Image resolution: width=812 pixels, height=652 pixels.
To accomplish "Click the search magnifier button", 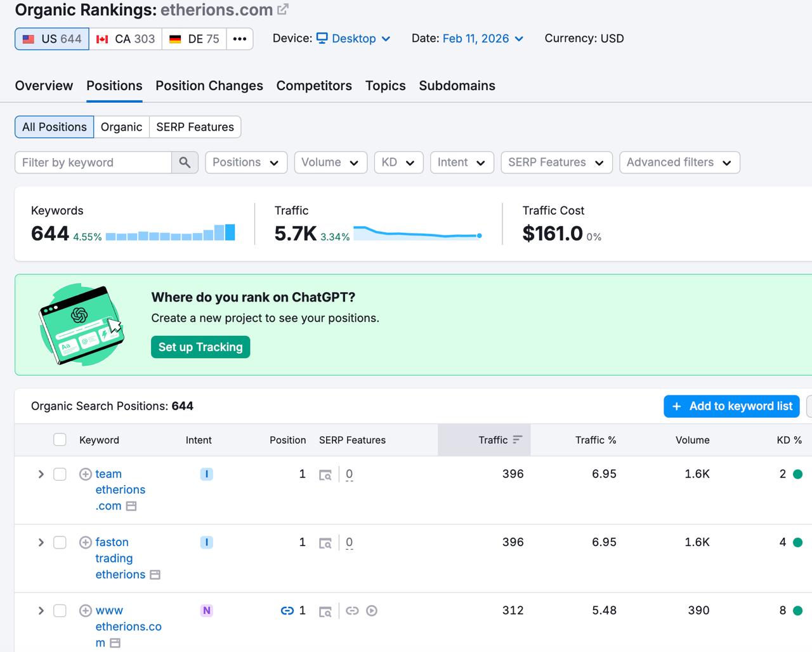I will click(185, 163).
